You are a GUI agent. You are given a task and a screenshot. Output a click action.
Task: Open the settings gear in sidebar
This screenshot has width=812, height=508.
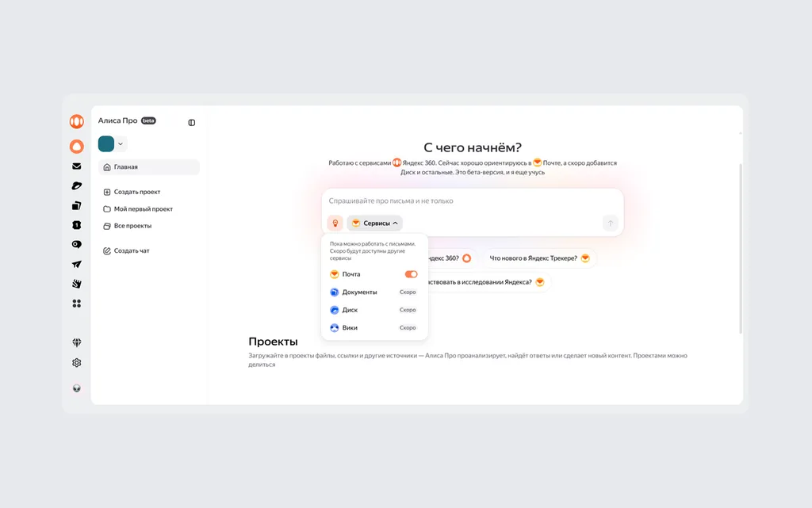[77, 363]
